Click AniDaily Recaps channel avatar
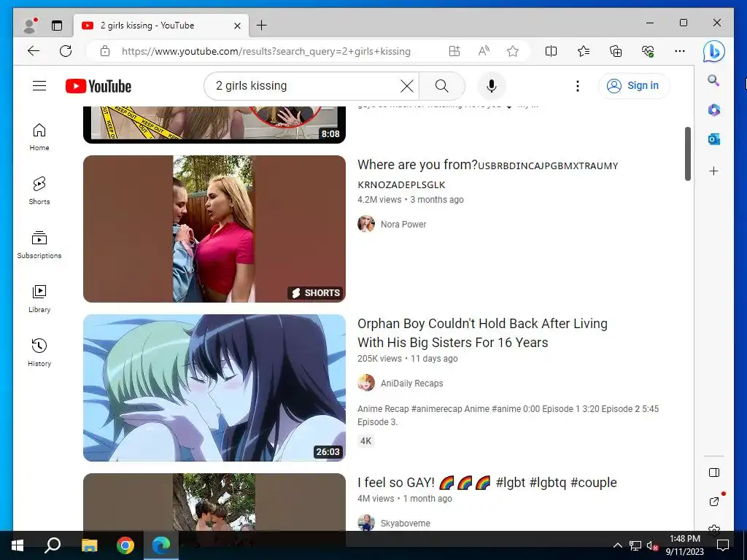Screen dimensions: 747x560 [366, 383]
